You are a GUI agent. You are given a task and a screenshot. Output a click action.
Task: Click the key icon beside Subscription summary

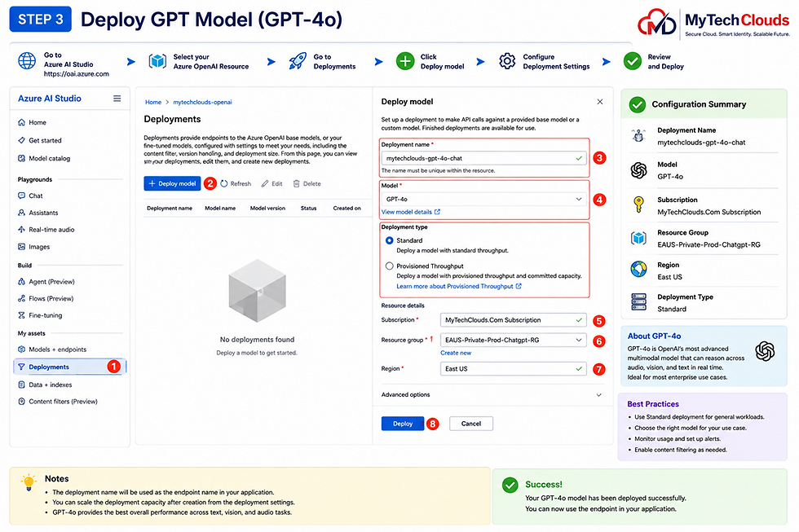(x=638, y=204)
